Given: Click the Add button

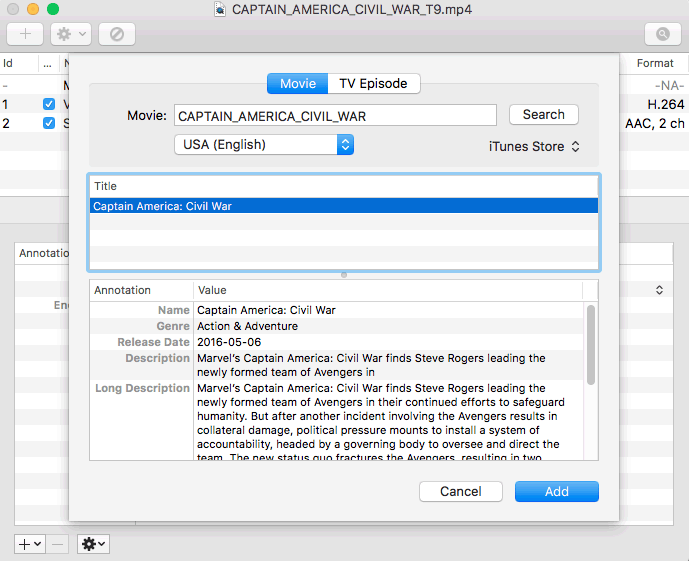Looking at the screenshot, I should pos(557,491).
